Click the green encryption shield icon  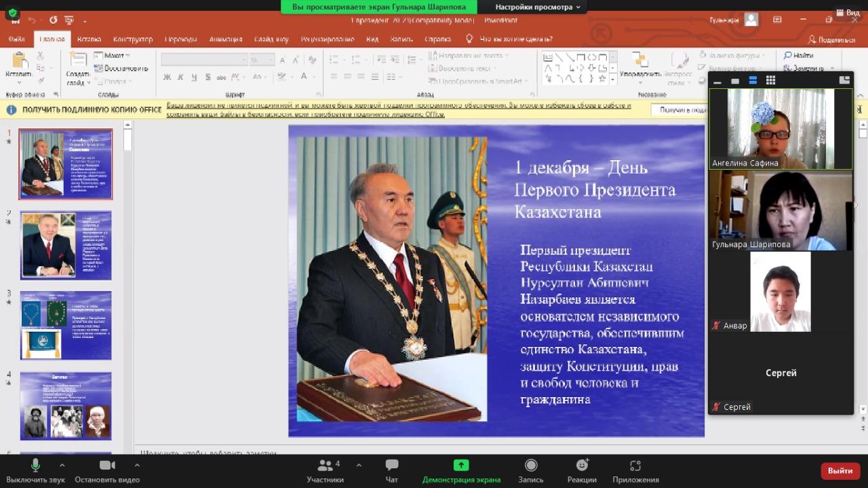coord(12,13)
